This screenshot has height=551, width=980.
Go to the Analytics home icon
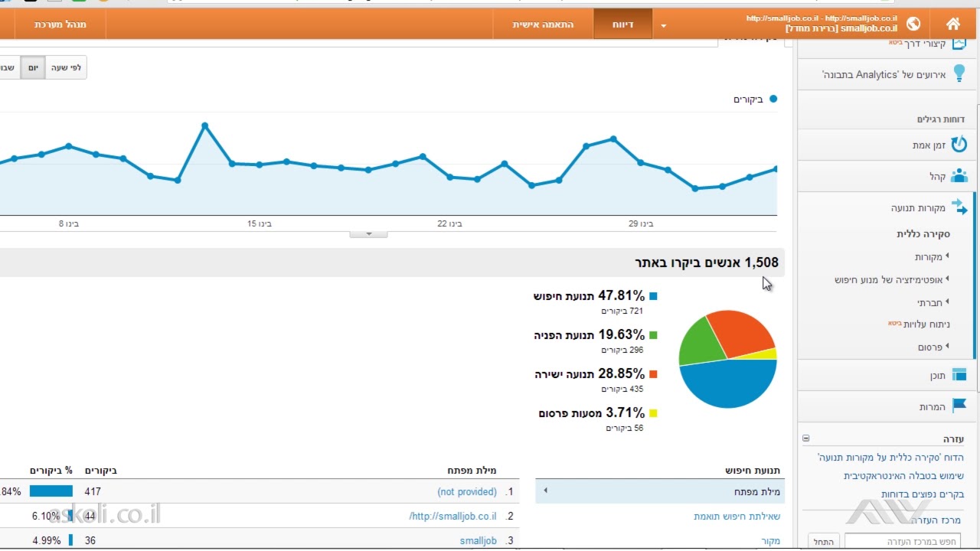[952, 24]
